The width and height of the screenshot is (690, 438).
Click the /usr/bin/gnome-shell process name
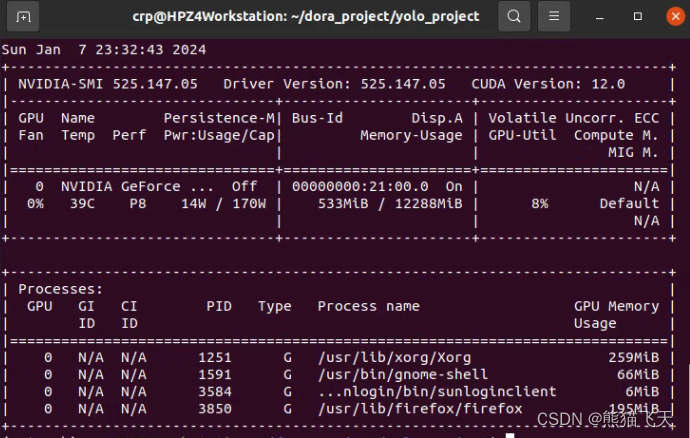click(403, 375)
